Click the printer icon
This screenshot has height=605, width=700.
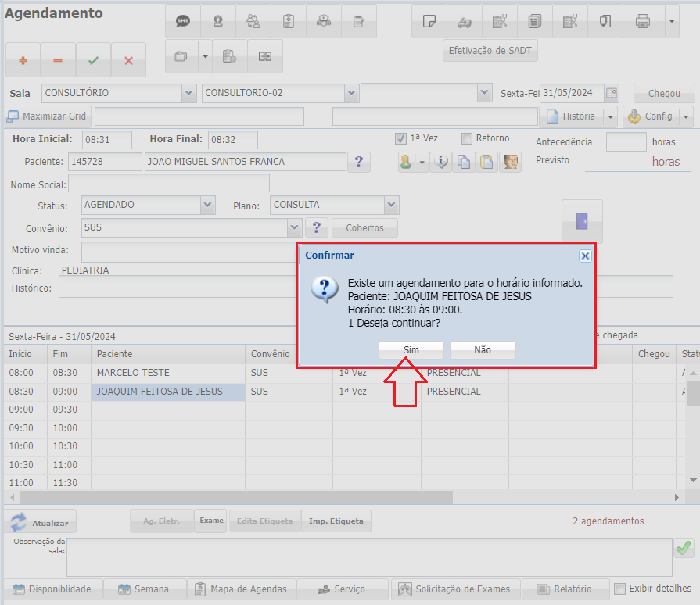click(x=643, y=21)
